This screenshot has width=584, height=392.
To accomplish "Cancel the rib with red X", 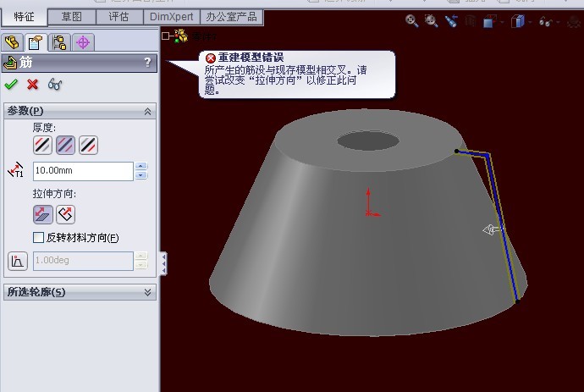I will click(x=33, y=84).
